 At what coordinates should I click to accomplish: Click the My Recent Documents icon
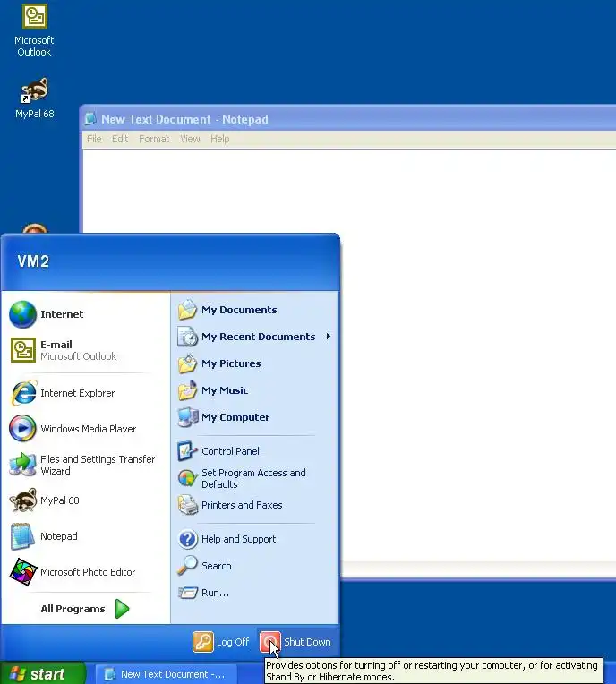188,337
